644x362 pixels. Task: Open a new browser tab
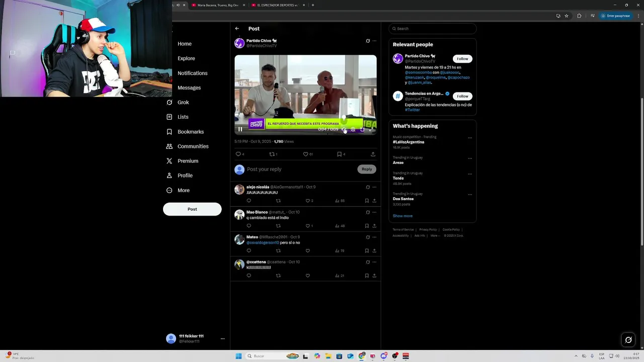[313, 5]
